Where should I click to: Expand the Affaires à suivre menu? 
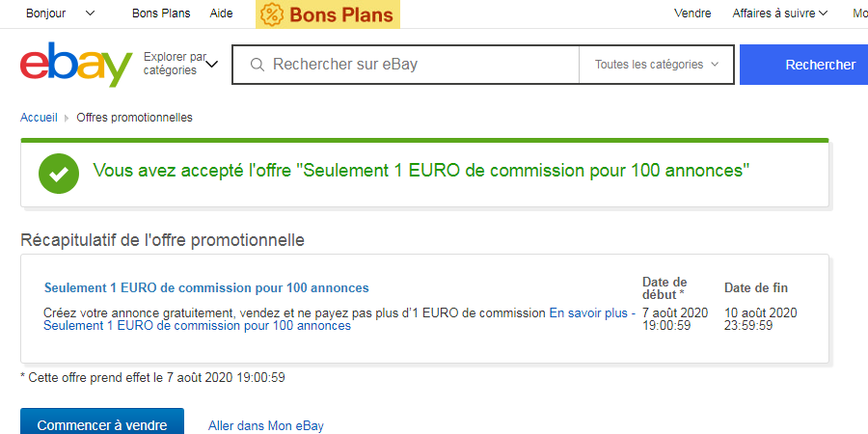point(780,14)
